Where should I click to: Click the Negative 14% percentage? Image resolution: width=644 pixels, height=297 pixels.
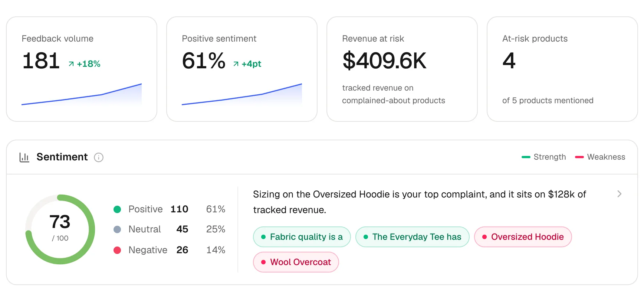(216, 250)
